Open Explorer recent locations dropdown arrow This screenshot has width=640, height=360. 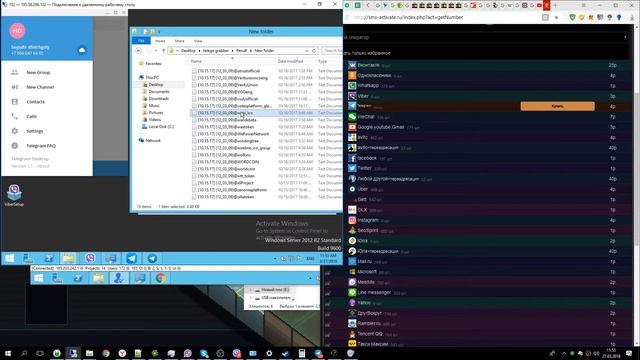[156, 51]
